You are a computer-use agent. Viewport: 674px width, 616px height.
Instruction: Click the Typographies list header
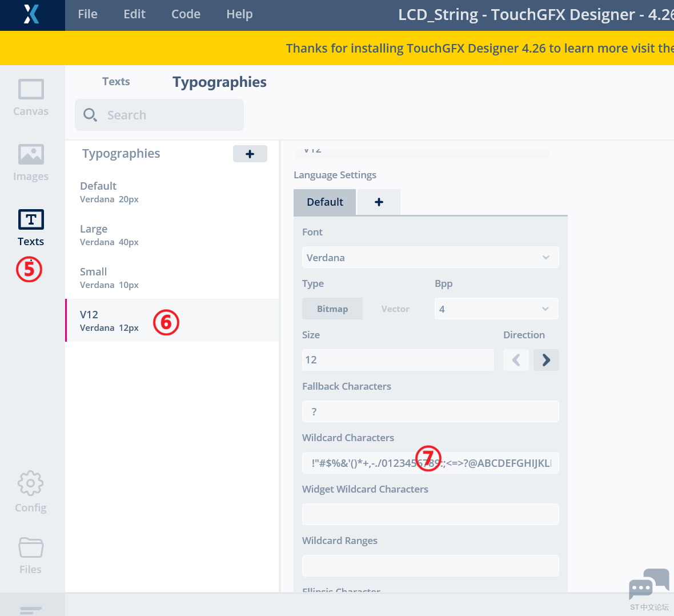coord(121,154)
